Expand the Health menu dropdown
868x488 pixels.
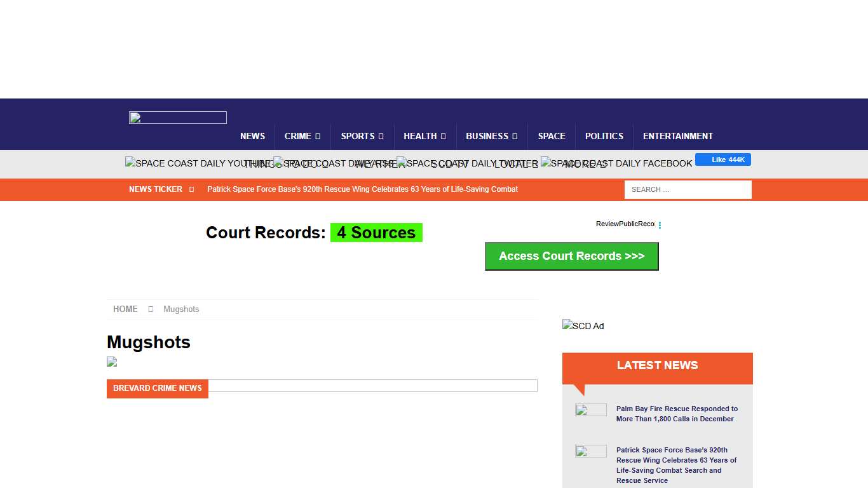click(424, 136)
